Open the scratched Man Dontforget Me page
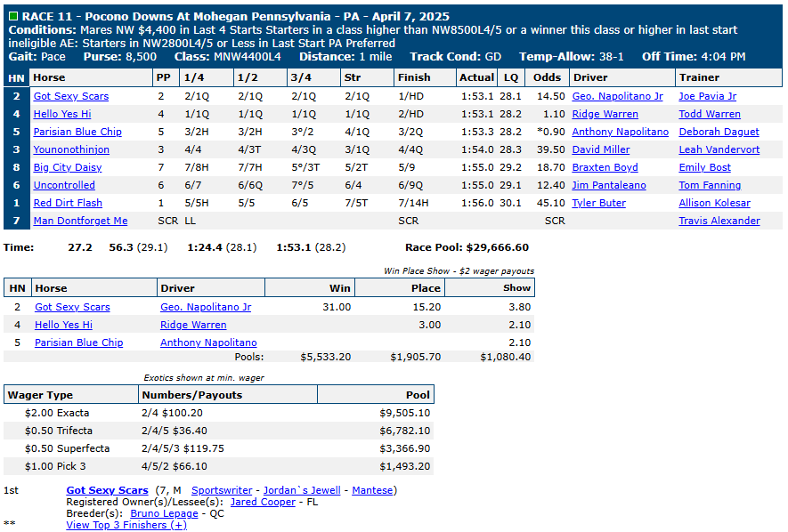 (80, 221)
